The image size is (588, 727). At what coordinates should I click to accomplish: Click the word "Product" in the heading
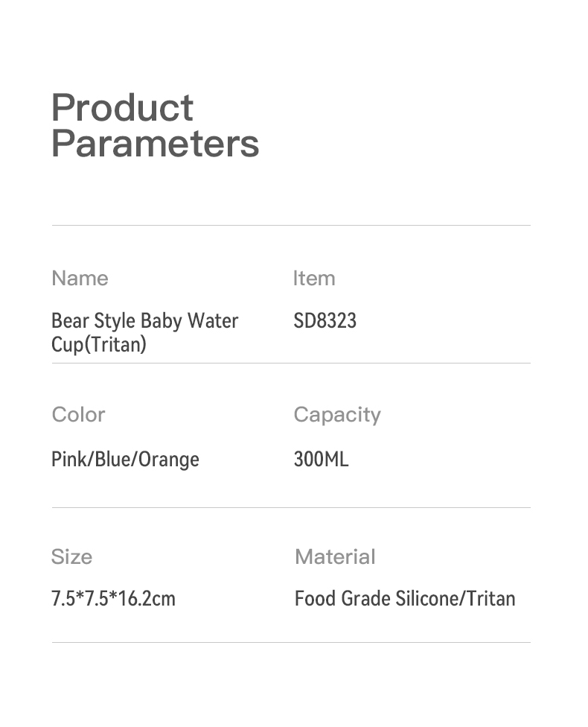[122, 108]
